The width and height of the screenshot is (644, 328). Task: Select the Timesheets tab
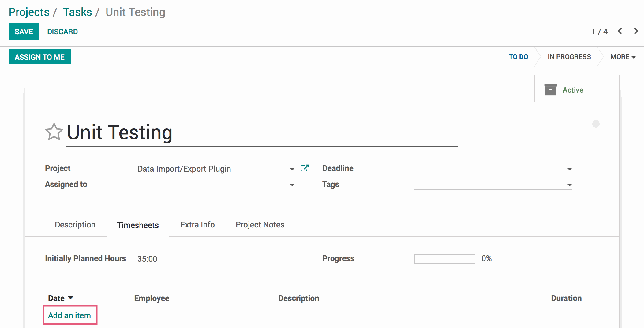pyautogui.click(x=138, y=225)
